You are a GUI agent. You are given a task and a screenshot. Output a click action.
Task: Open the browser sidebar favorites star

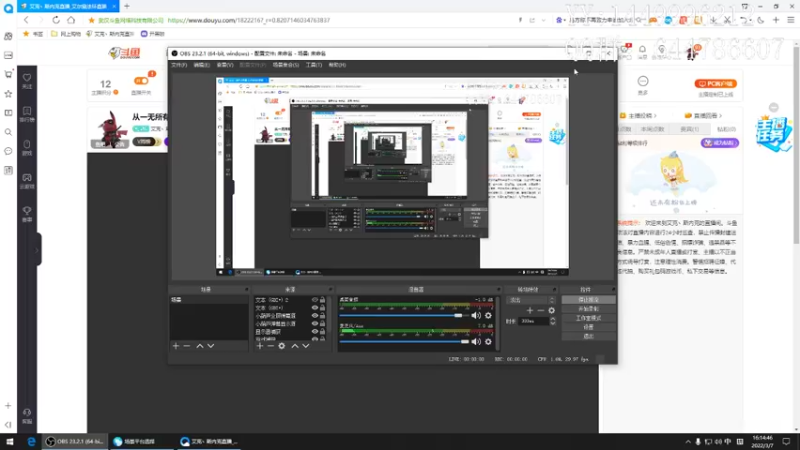pos(8,94)
